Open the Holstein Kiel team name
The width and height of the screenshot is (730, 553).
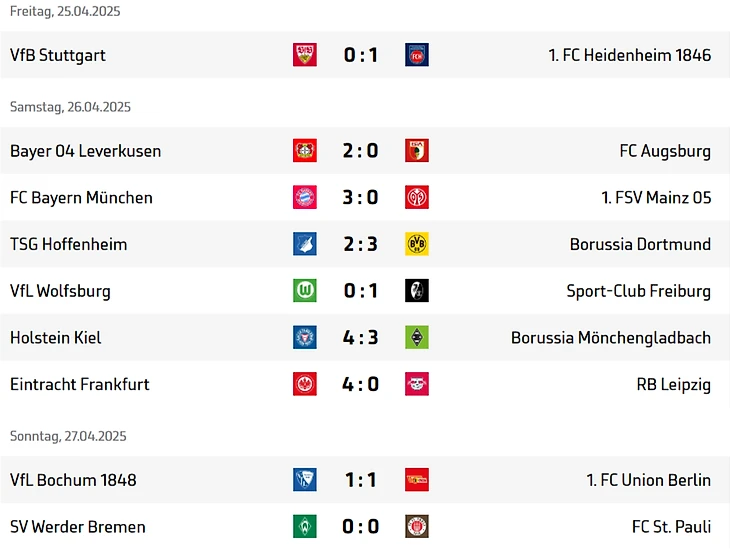(x=56, y=338)
